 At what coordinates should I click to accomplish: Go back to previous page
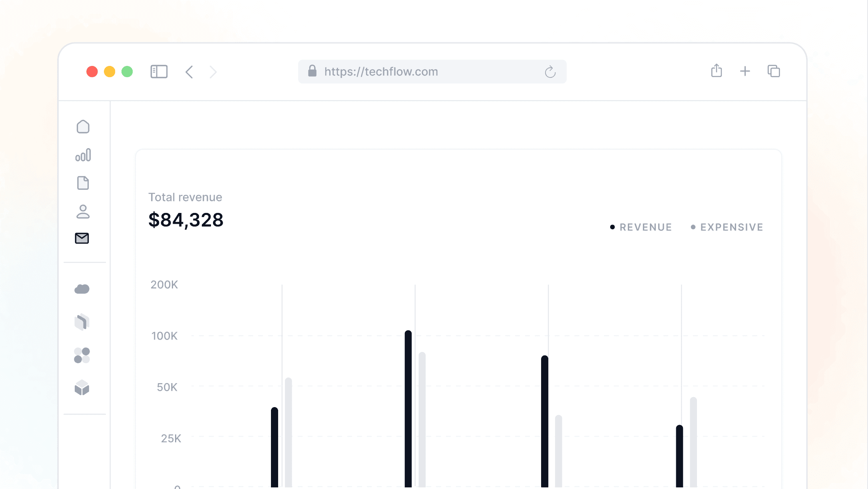[x=189, y=72]
